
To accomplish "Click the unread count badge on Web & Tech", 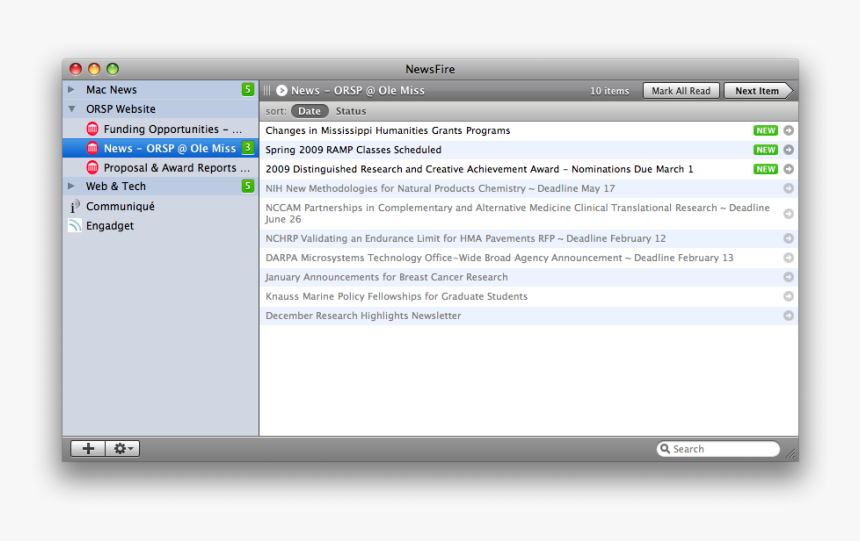I will pyautogui.click(x=248, y=186).
